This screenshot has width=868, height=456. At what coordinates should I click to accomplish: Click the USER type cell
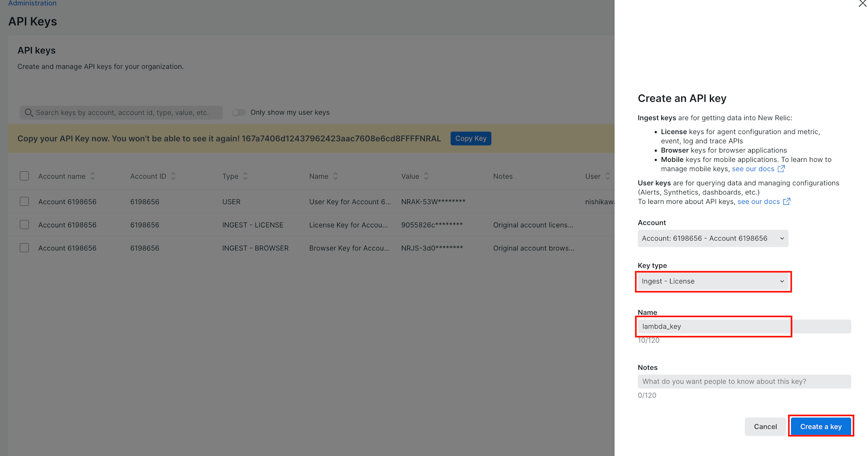click(x=231, y=202)
